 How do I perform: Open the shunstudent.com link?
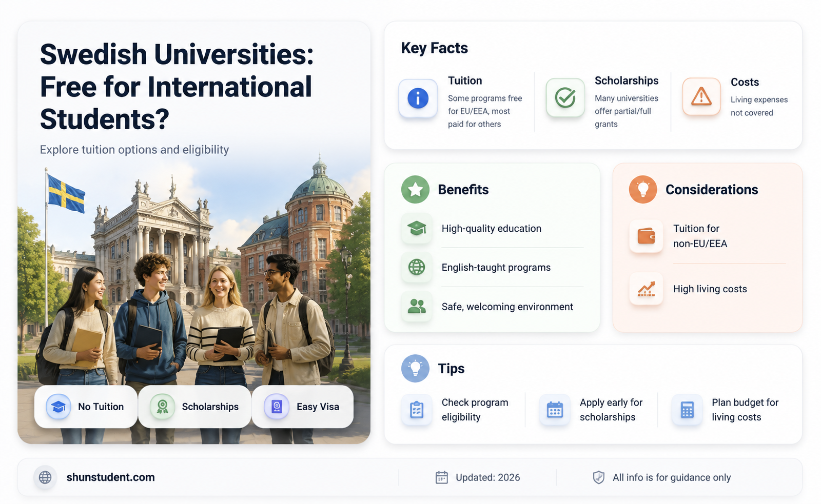(110, 477)
